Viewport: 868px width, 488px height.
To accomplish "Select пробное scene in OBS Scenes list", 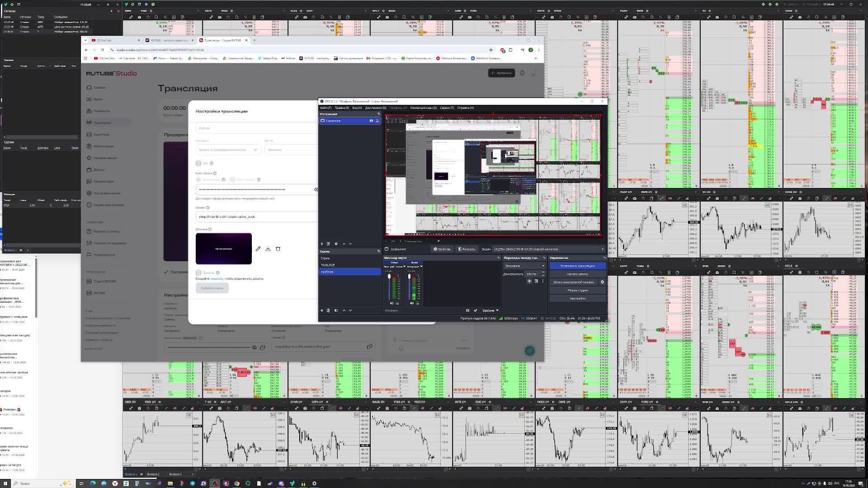I will point(350,272).
